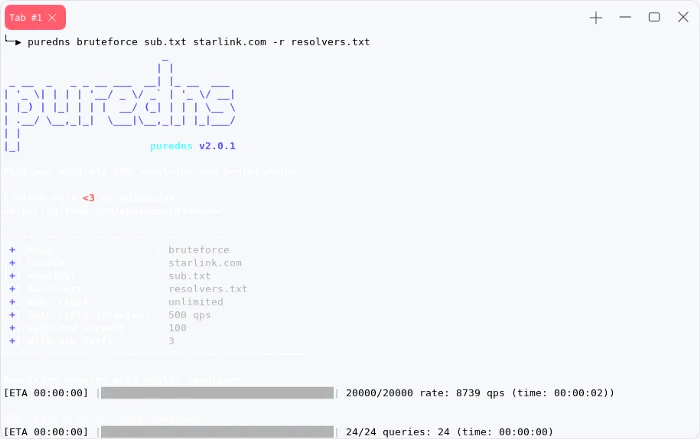Click the 24/24 queries: 24 text
The height and width of the screenshot is (439, 700).
click(398, 432)
